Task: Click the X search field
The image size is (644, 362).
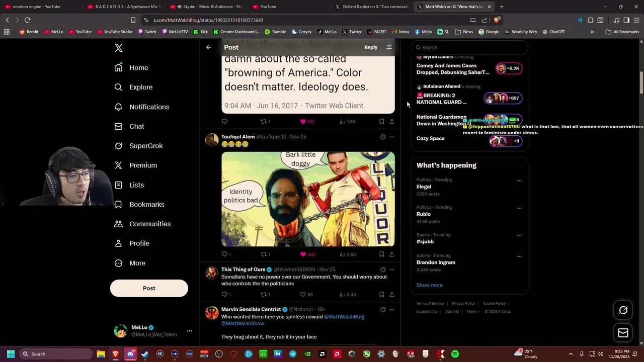Action: pos(469,47)
